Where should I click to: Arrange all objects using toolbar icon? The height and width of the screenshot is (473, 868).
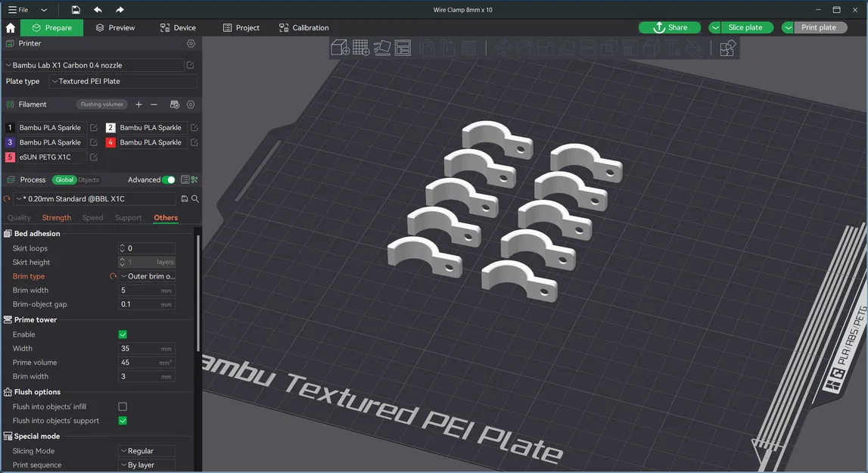click(x=403, y=48)
